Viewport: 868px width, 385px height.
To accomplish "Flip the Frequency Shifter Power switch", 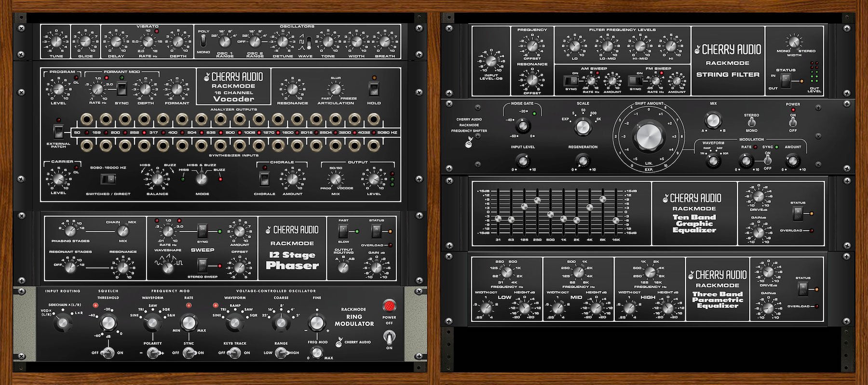I will coord(793,123).
